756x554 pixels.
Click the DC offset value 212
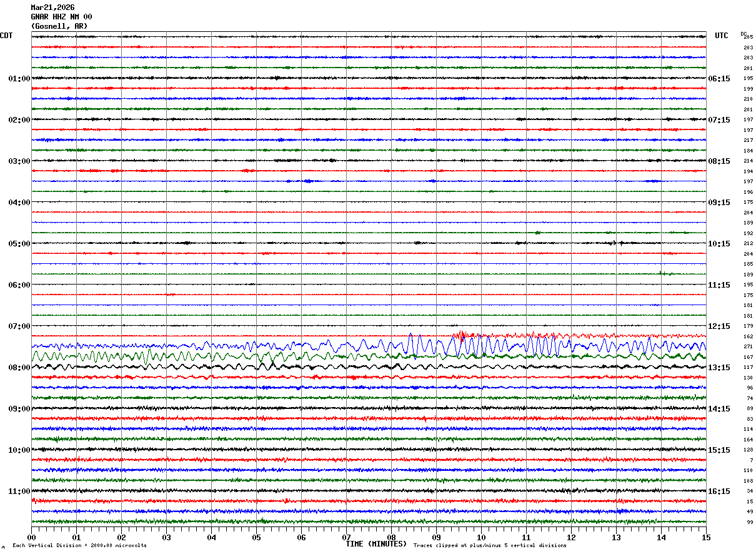click(x=748, y=243)
